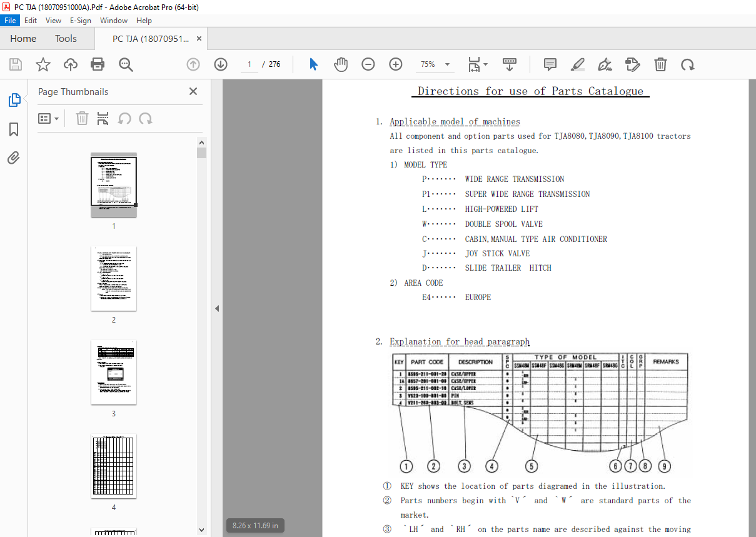Image resolution: width=756 pixels, height=537 pixels.
Task: Close the Page Thumbnails panel
Action: 193,91
